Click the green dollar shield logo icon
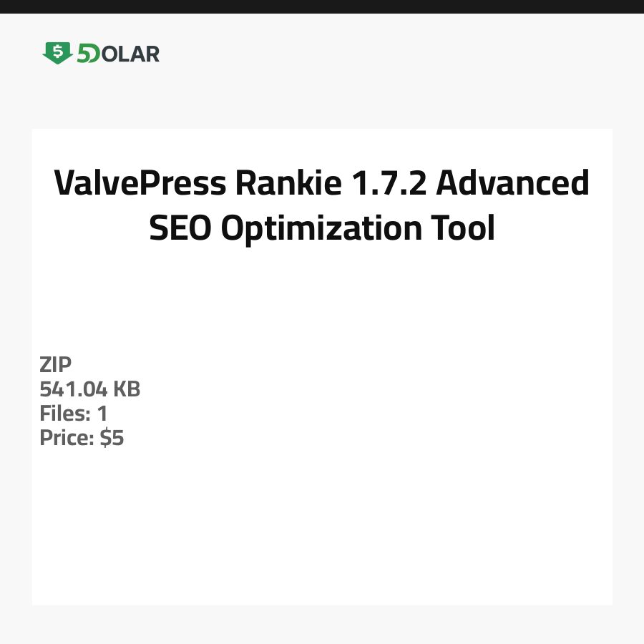Screen dimensions: 644x644 tap(57, 53)
